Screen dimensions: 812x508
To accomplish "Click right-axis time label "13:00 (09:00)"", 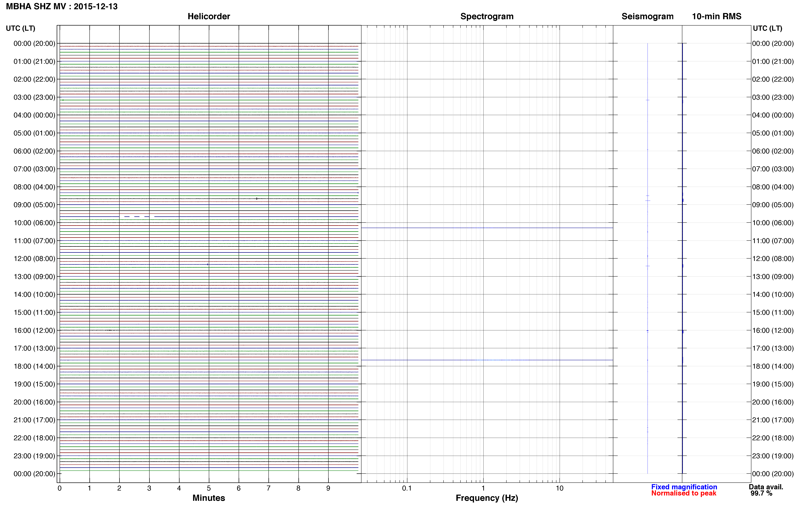I will [x=773, y=277].
